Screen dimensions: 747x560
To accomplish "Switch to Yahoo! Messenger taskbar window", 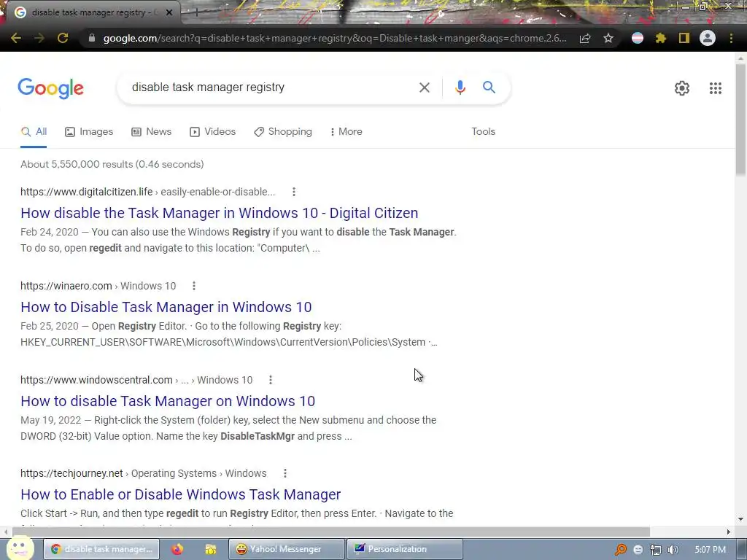I will pos(286,549).
